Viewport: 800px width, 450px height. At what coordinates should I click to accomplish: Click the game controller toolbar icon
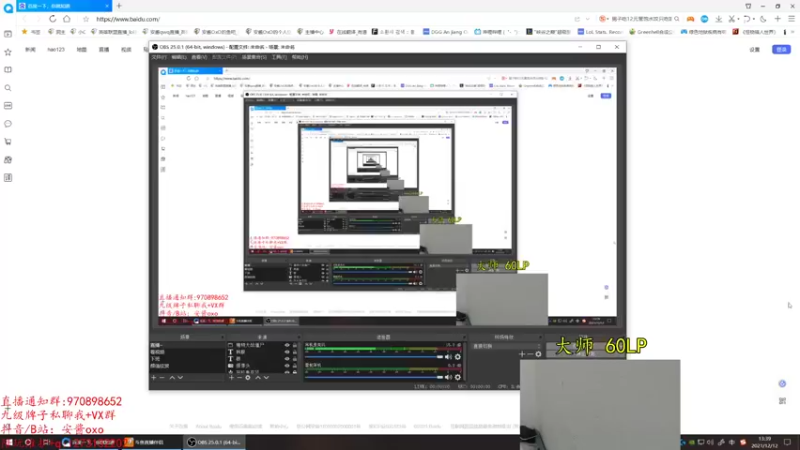pyautogui.click(x=690, y=19)
